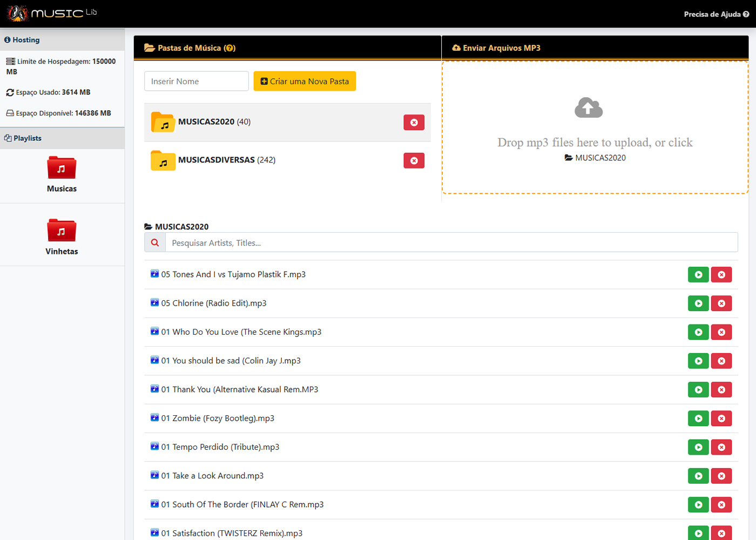The image size is (756, 540).
Task: Focus the Inserir Nome input field
Action: [x=196, y=82]
